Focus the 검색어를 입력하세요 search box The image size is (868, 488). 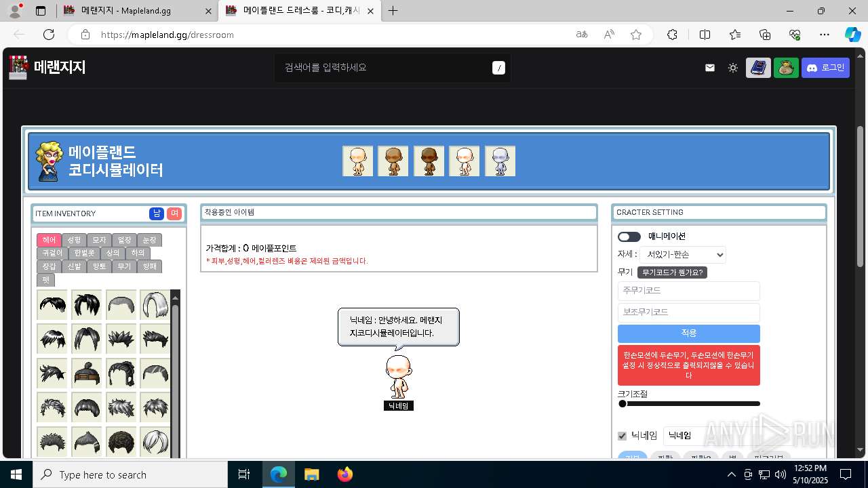[x=393, y=68]
